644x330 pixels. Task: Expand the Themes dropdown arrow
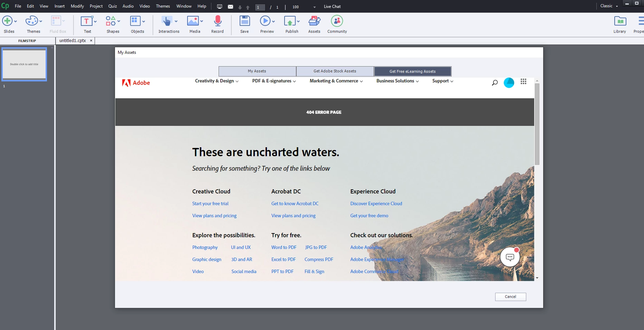point(41,21)
